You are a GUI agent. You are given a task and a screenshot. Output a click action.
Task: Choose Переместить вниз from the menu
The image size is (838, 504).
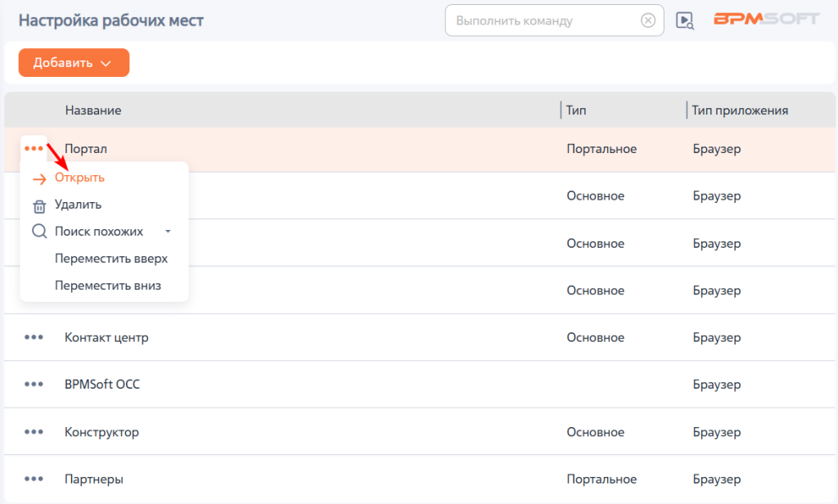click(x=108, y=286)
